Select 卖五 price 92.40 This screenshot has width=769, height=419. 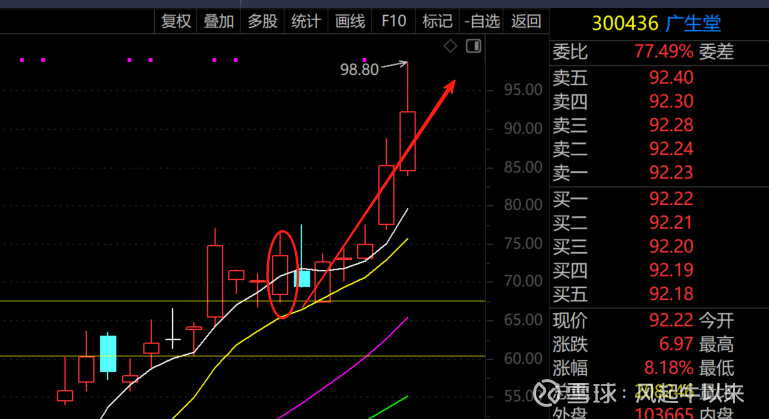[671, 78]
